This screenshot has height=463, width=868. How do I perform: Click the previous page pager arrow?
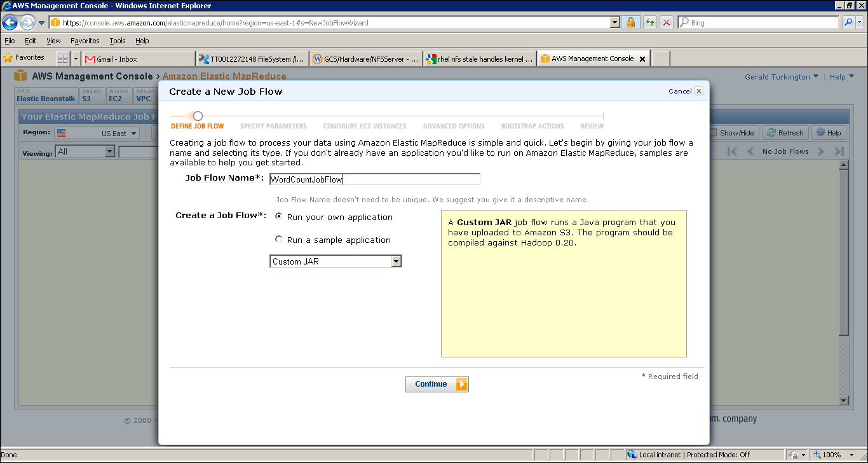(750, 151)
